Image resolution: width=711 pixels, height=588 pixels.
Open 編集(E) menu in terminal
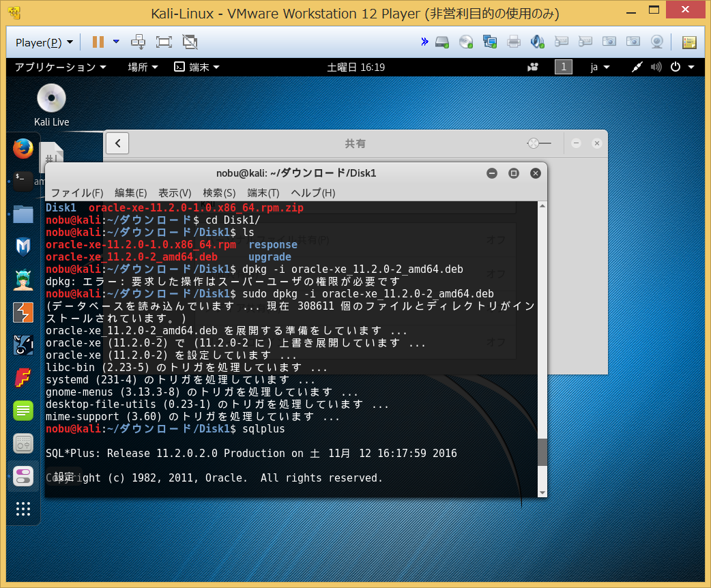click(130, 192)
